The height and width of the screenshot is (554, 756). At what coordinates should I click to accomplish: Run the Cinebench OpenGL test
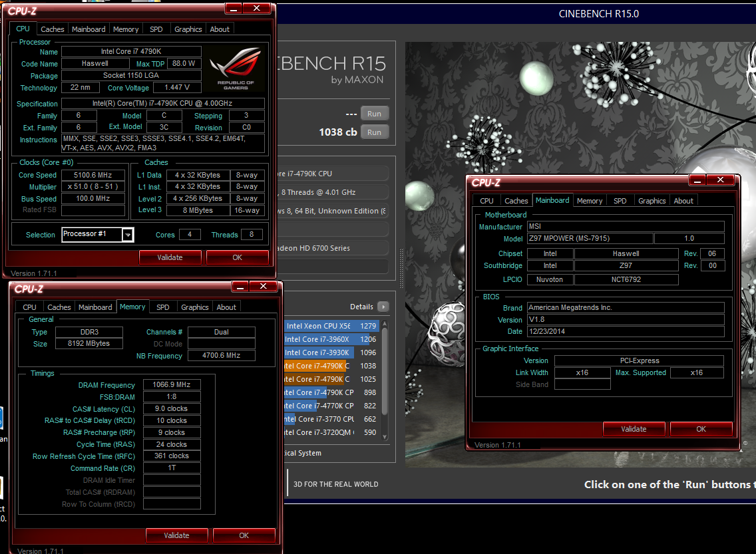tap(374, 114)
